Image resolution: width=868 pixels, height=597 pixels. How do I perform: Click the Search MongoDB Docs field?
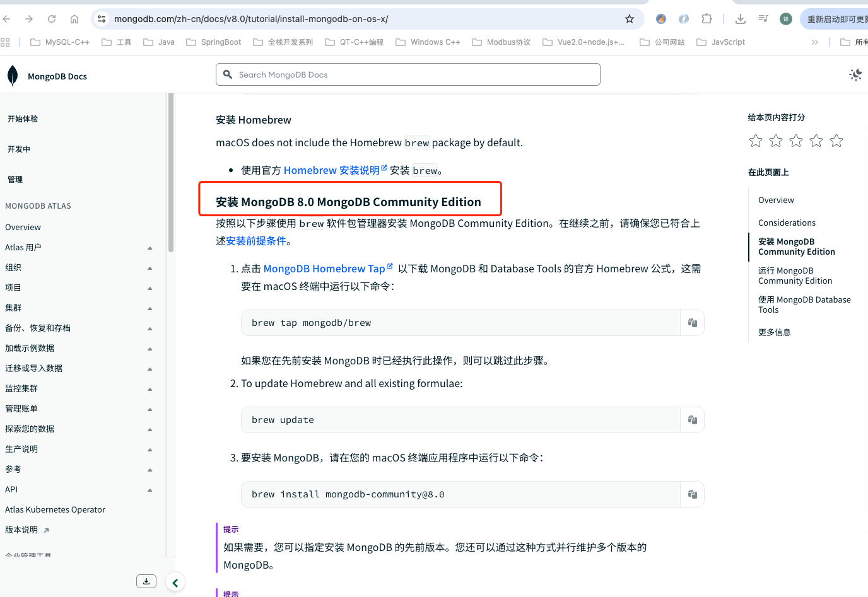(x=408, y=74)
